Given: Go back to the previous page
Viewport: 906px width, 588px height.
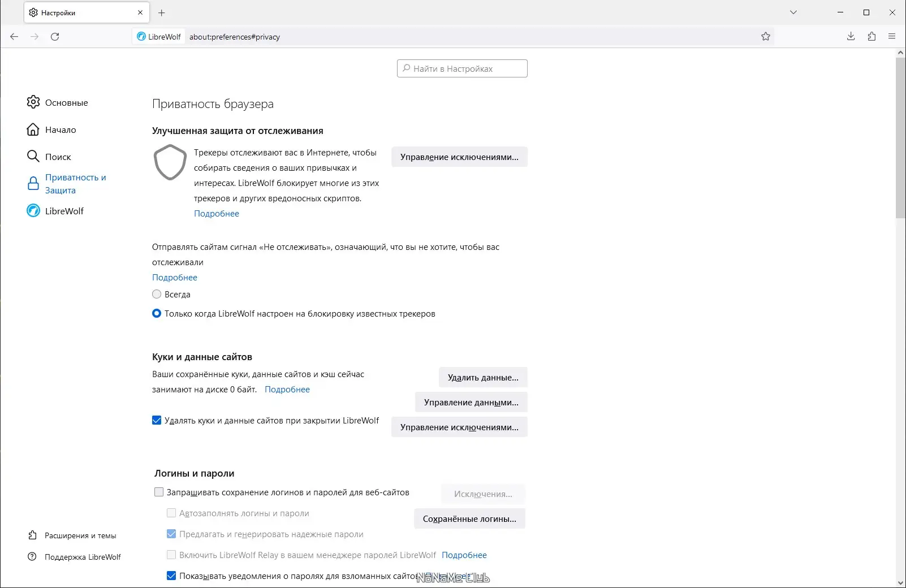Looking at the screenshot, I should pos(14,37).
